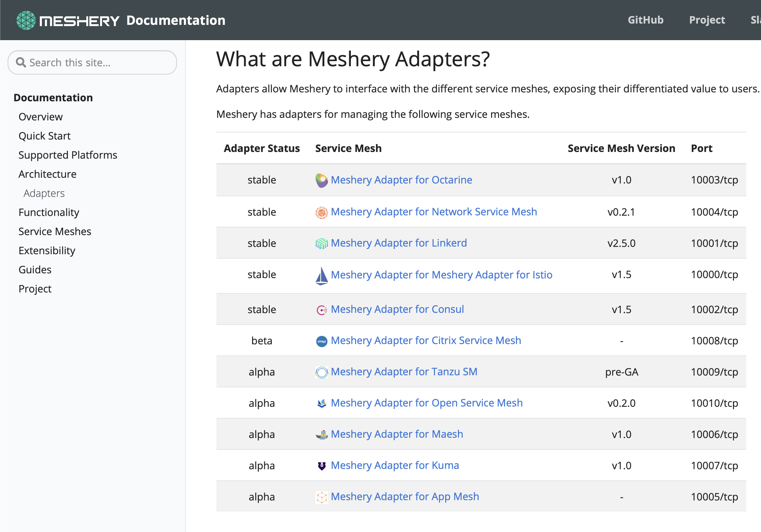The height and width of the screenshot is (532, 761).
Task: Click the Port column header
Action: pos(701,148)
